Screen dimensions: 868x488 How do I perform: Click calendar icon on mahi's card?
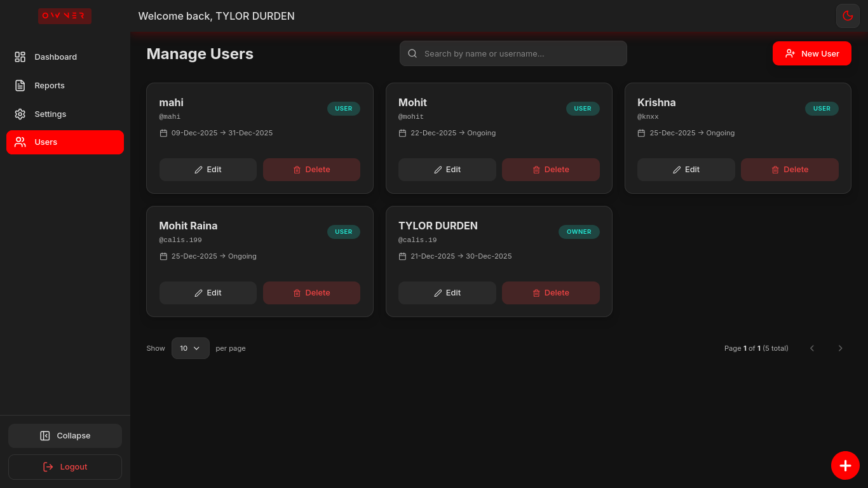163,133
